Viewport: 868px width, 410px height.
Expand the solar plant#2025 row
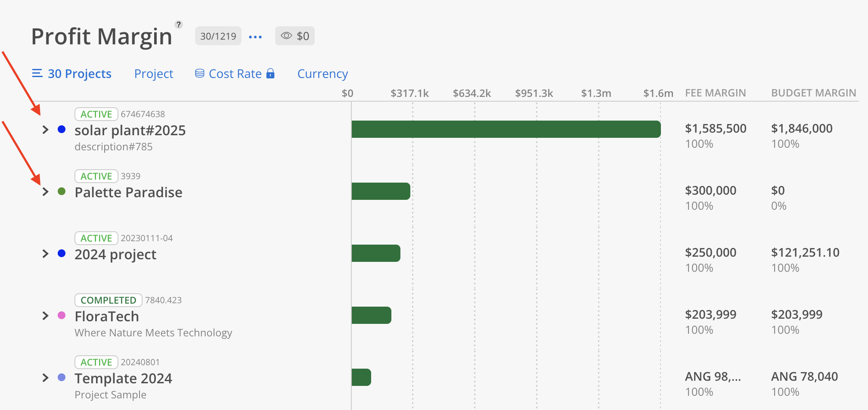pos(46,130)
